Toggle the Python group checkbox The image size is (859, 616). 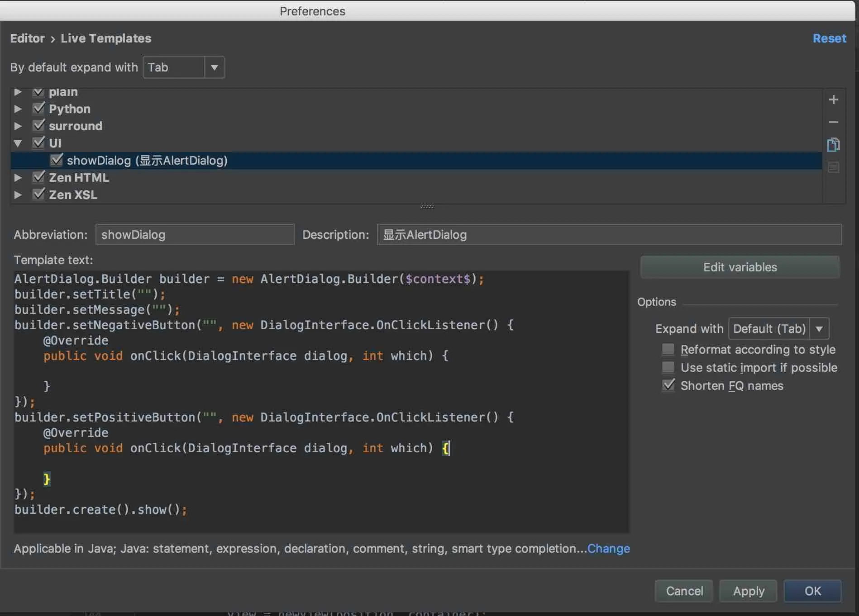click(x=39, y=109)
